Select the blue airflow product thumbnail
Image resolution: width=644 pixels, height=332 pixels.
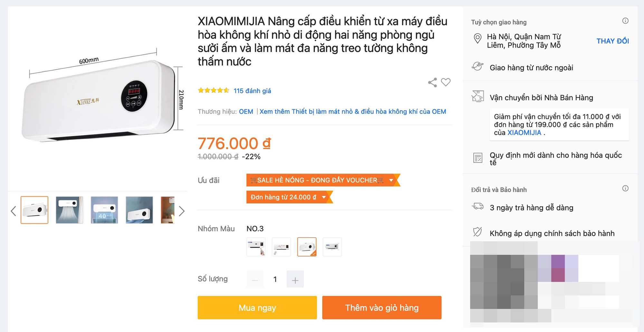tap(69, 210)
